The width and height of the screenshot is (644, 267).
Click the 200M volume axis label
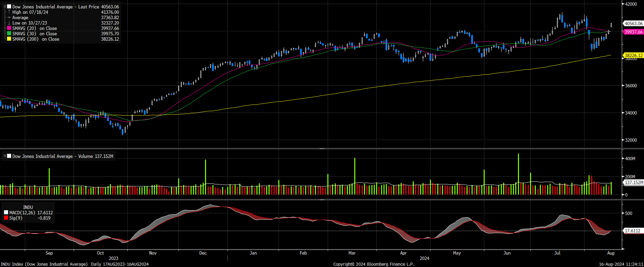coord(630,177)
